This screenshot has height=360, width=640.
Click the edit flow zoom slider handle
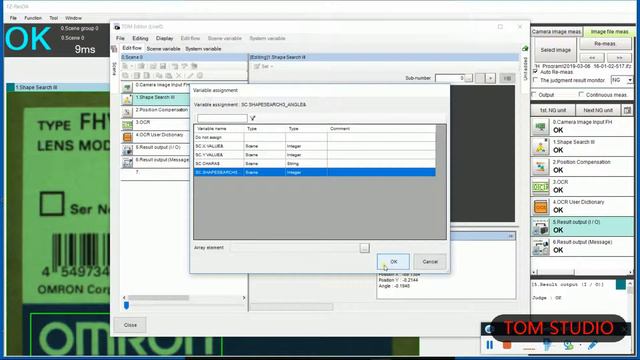(127, 305)
